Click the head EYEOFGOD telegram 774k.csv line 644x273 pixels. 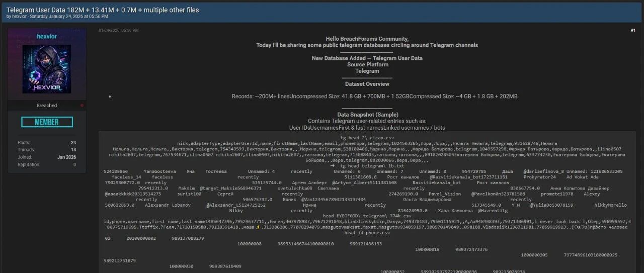367,216
